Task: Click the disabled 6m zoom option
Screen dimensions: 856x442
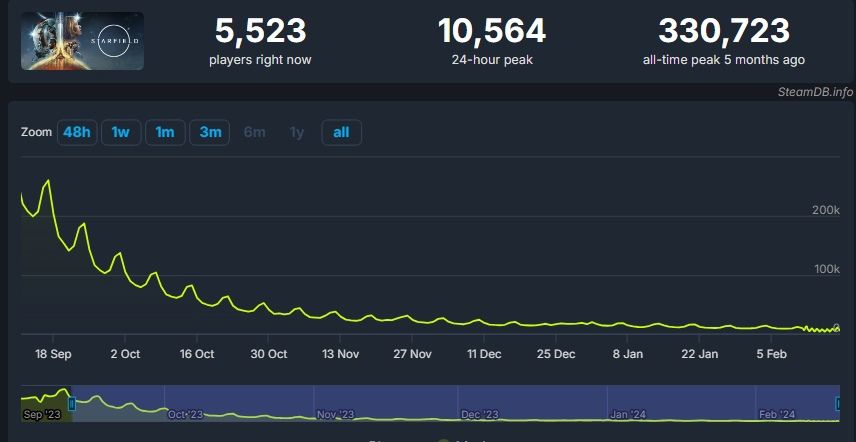Action: point(254,132)
